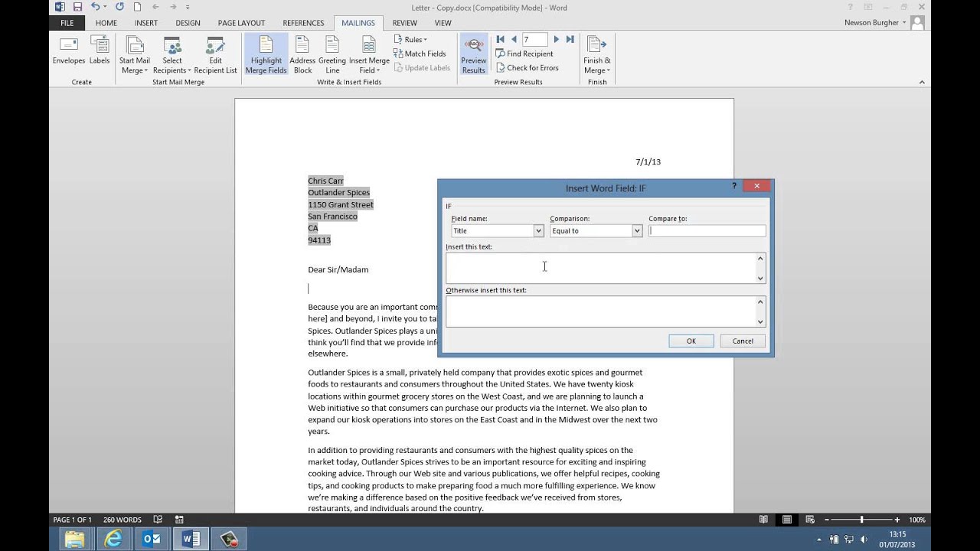Screen dimensions: 980x551
Task: Open the Comparison dropdown
Action: click(x=636, y=230)
